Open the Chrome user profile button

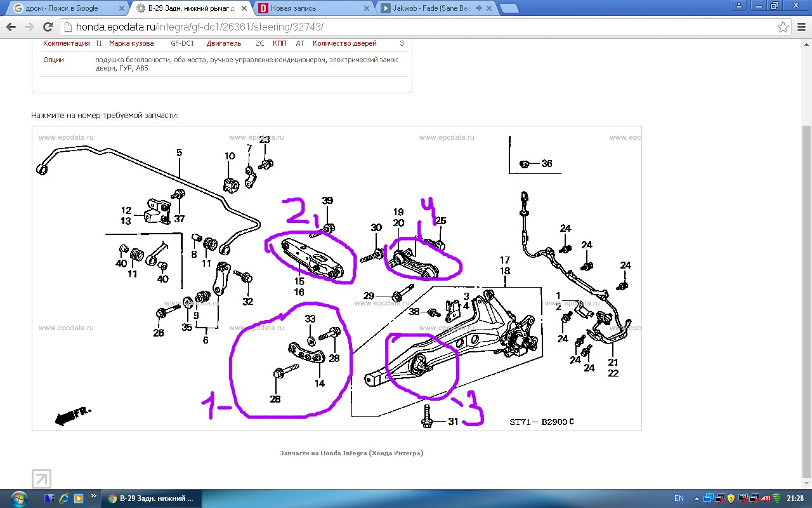pos(738,5)
